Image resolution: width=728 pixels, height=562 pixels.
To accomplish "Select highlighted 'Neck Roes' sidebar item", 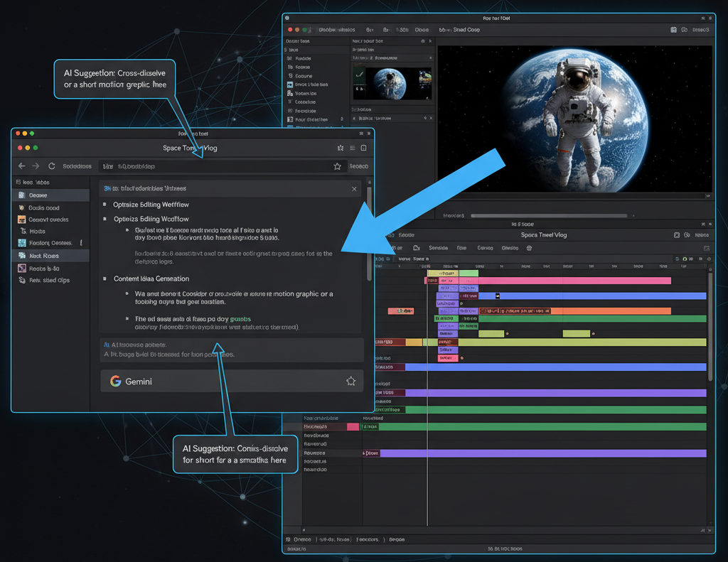I will point(50,256).
